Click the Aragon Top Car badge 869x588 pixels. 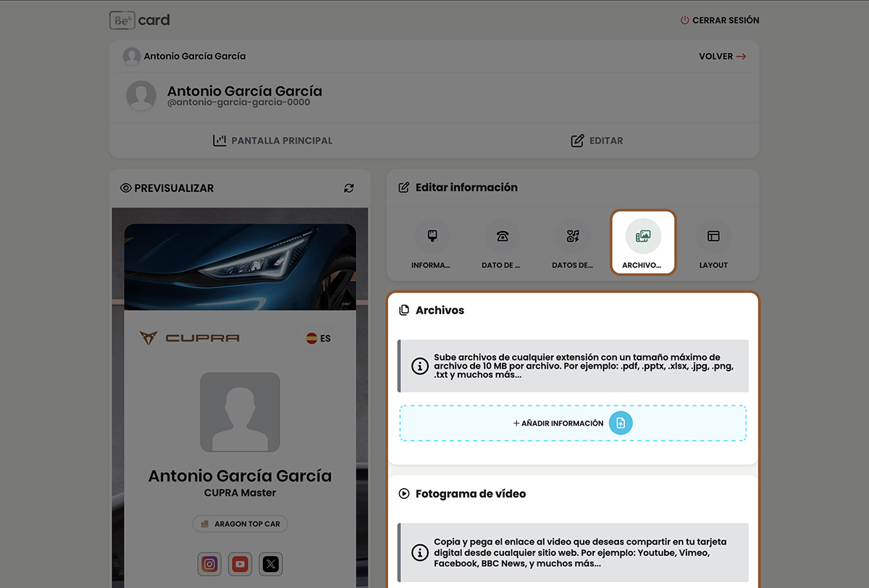(240, 524)
